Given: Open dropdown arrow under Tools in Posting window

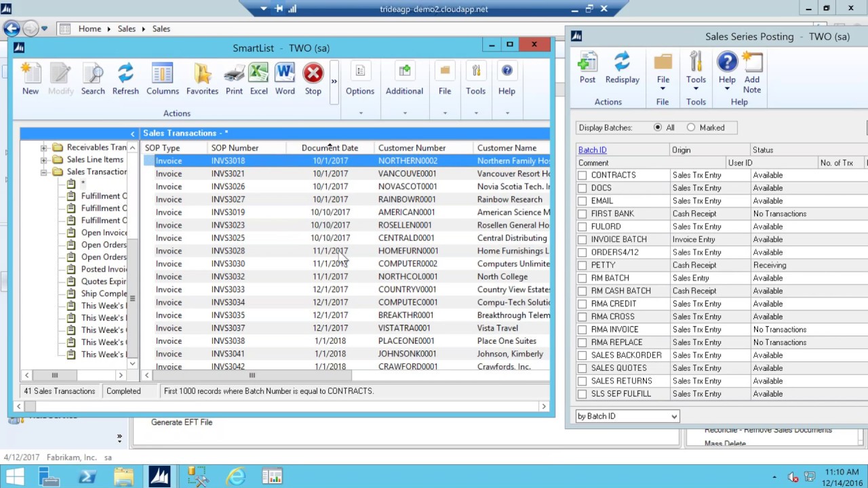Looking at the screenshot, I should [696, 89].
